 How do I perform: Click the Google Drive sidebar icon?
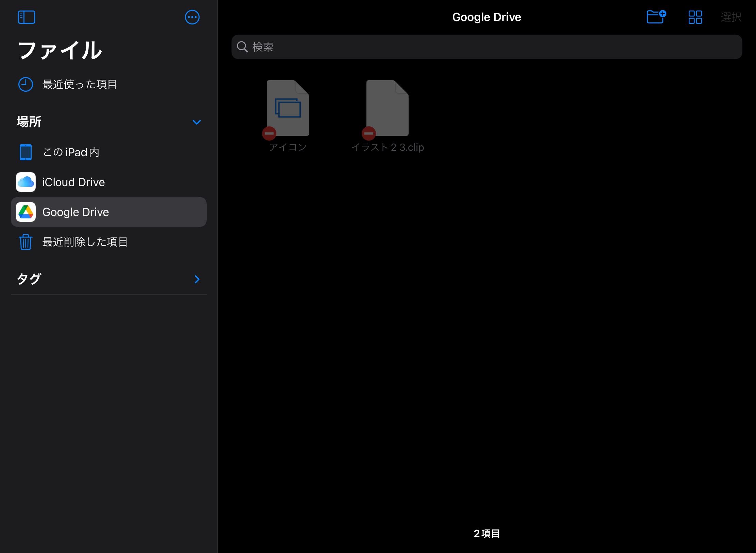tap(26, 212)
